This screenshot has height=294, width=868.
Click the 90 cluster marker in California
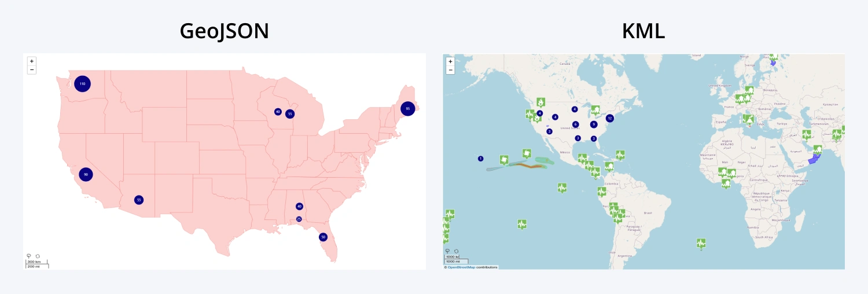pyautogui.click(x=86, y=174)
